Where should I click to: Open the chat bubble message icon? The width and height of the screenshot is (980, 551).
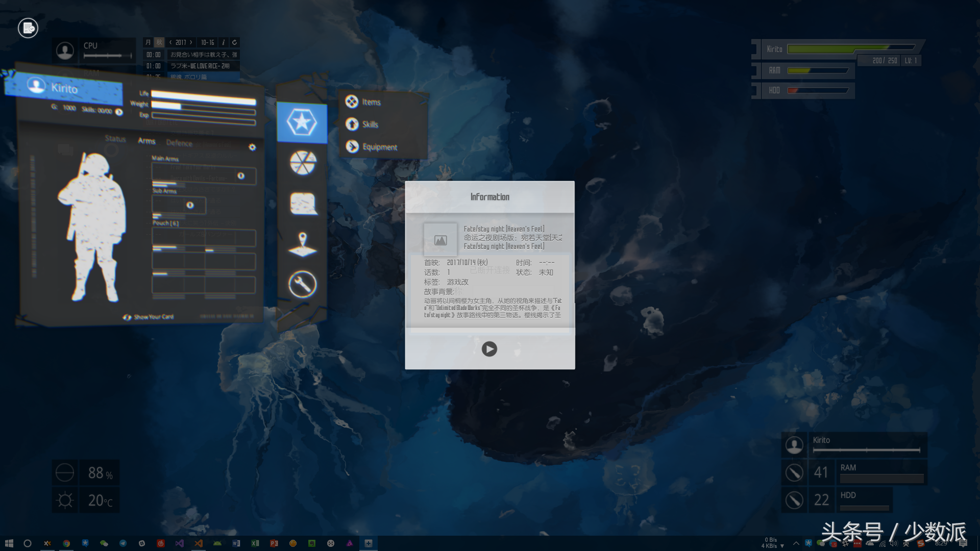click(303, 204)
